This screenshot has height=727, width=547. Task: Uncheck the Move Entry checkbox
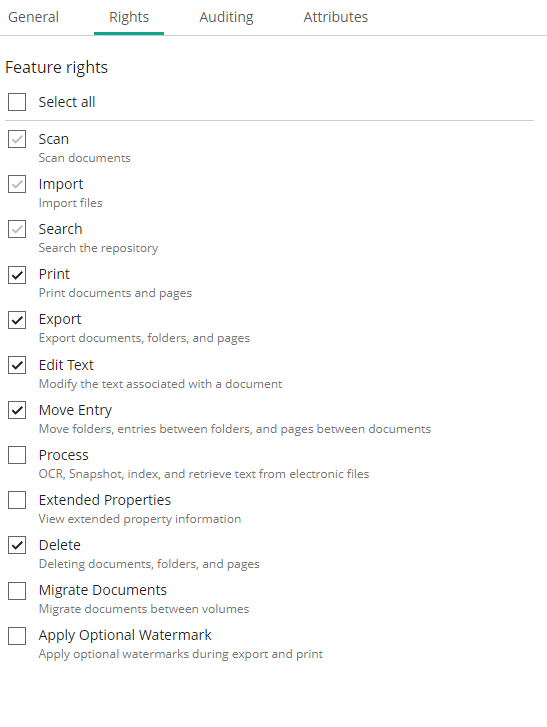coord(17,410)
